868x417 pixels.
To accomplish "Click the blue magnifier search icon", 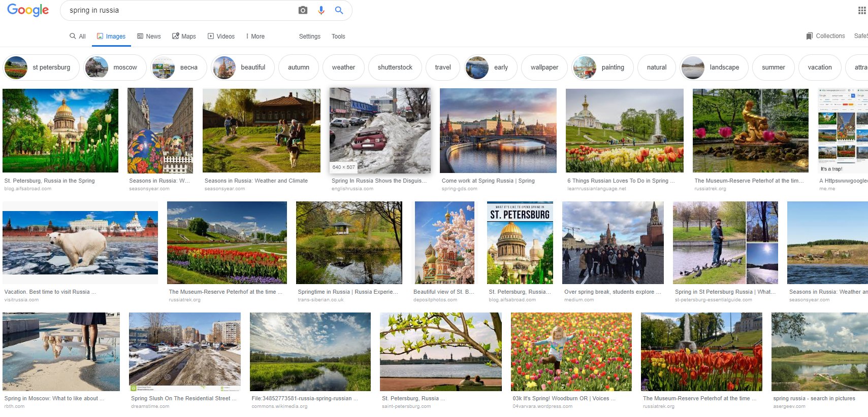I will [x=339, y=10].
